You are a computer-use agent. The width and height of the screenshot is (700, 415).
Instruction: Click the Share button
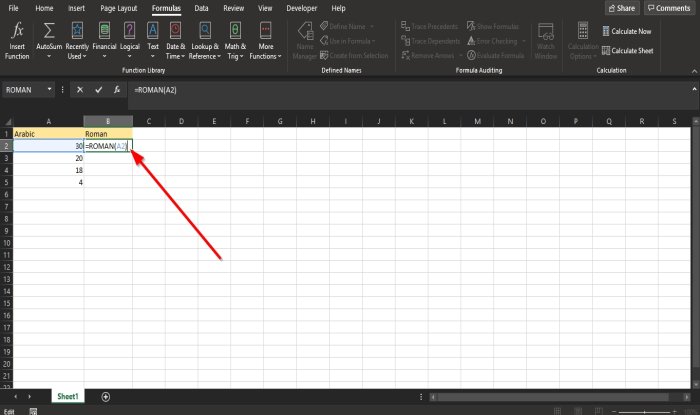tap(622, 8)
